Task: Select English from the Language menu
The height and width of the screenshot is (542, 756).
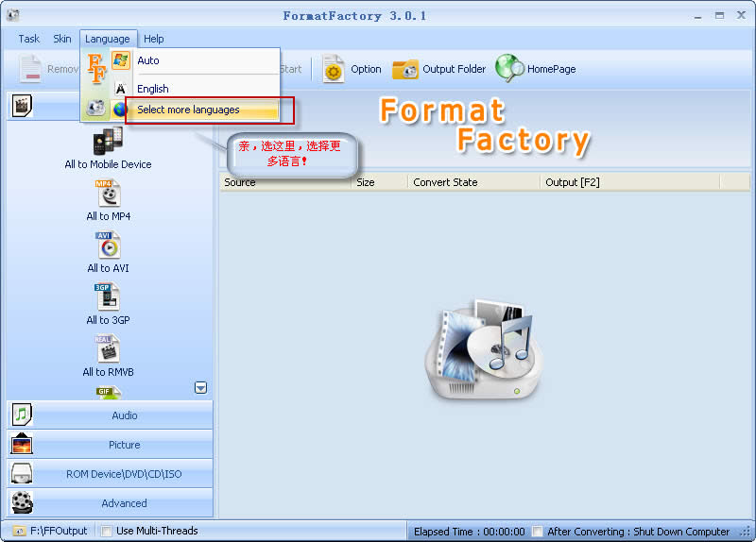Action: (x=153, y=89)
